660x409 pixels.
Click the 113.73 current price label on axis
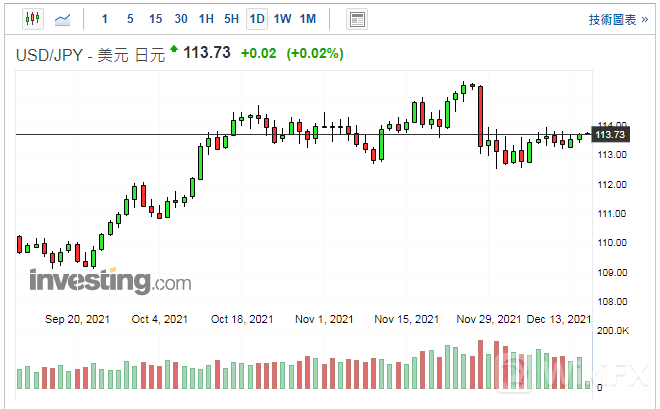[610, 134]
